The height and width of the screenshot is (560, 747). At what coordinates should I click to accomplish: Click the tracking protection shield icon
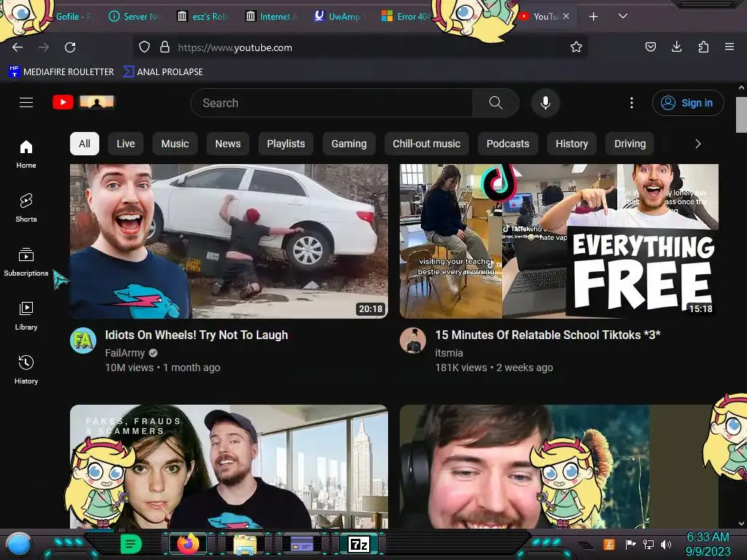tap(144, 47)
